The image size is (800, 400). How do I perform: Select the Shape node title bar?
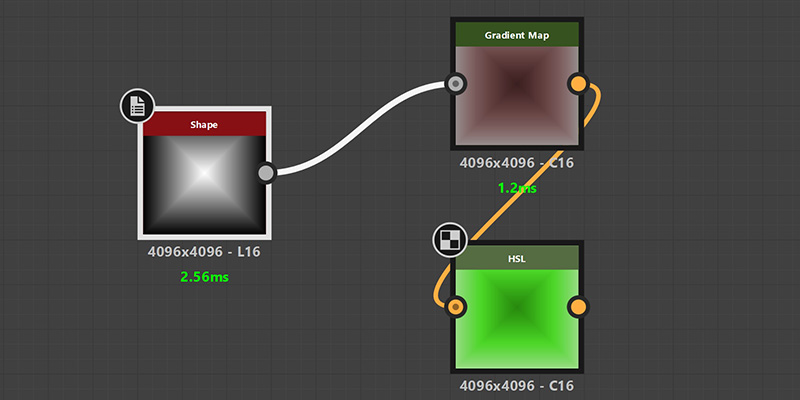204,124
